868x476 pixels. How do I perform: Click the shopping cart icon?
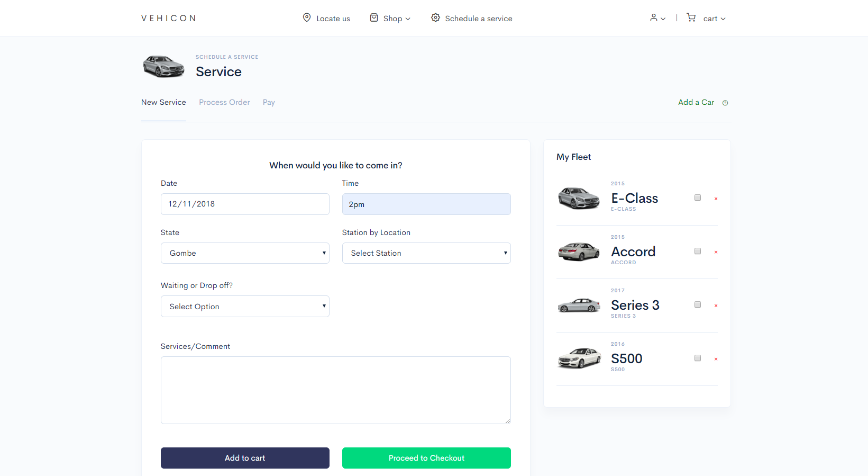pos(691,17)
